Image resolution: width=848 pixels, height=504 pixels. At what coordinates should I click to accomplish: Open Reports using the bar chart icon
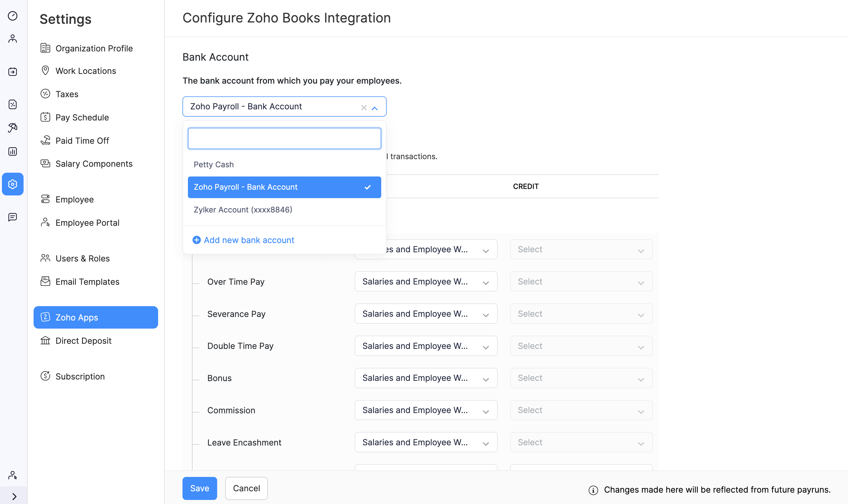12,152
